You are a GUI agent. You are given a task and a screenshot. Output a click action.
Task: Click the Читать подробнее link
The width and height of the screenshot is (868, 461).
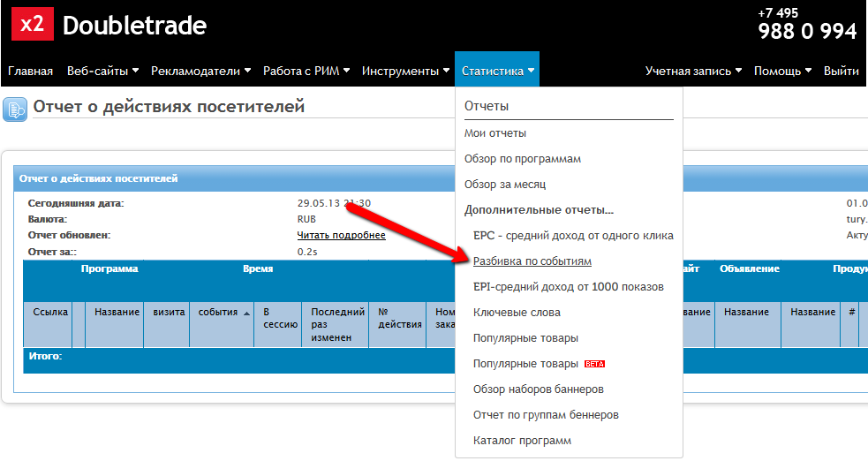click(341, 235)
